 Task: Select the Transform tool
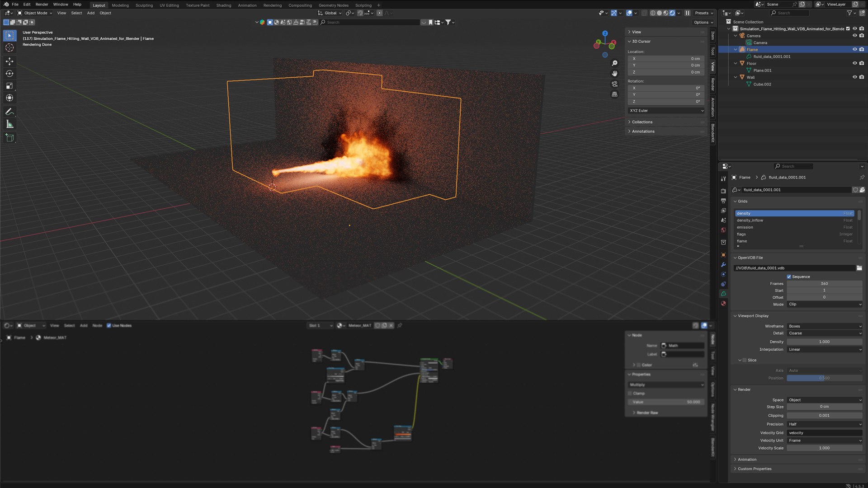9,98
